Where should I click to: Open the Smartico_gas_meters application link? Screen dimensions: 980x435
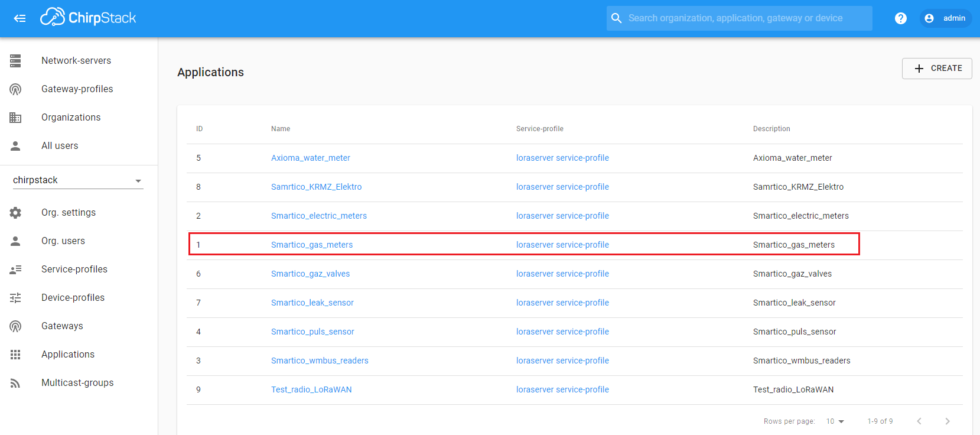click(x=311, y=245)
